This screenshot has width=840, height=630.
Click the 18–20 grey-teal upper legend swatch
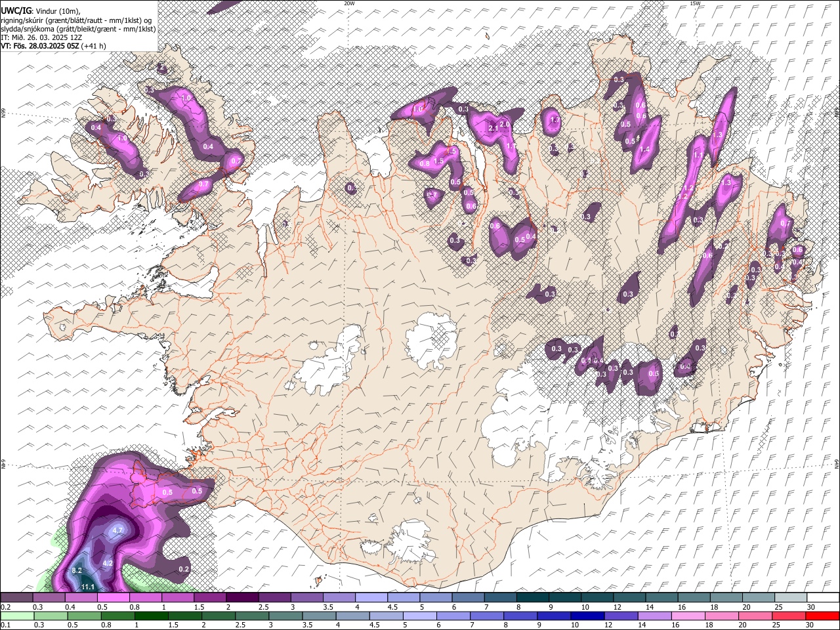click(x=726, y=598)
